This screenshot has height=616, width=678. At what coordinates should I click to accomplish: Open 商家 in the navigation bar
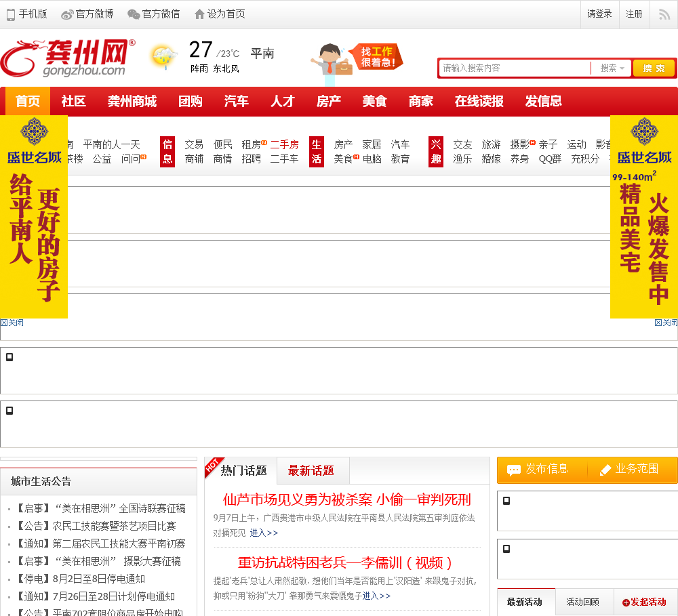(421, 101)
